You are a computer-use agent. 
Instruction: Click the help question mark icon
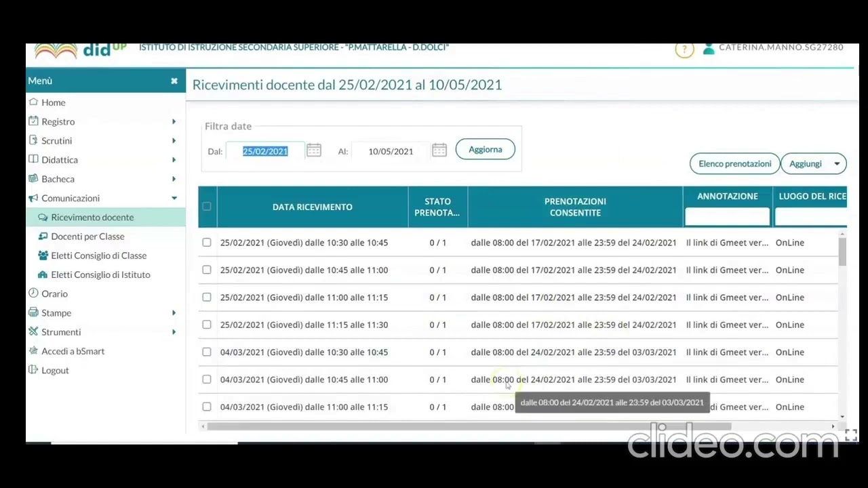pyautogui.click(x=684, y=49)
